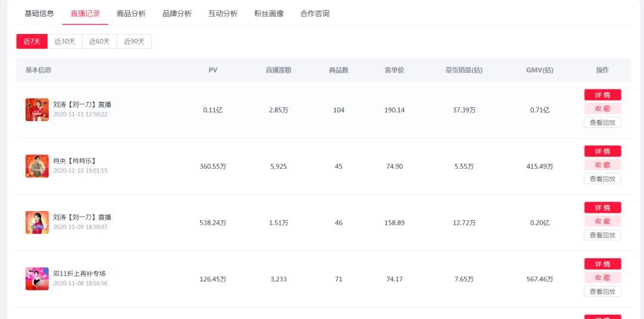Image resolution: width=644 pixels, height=319 pixels.
Task: Select the 近7天 time range filter
Action: coord(32,42)
